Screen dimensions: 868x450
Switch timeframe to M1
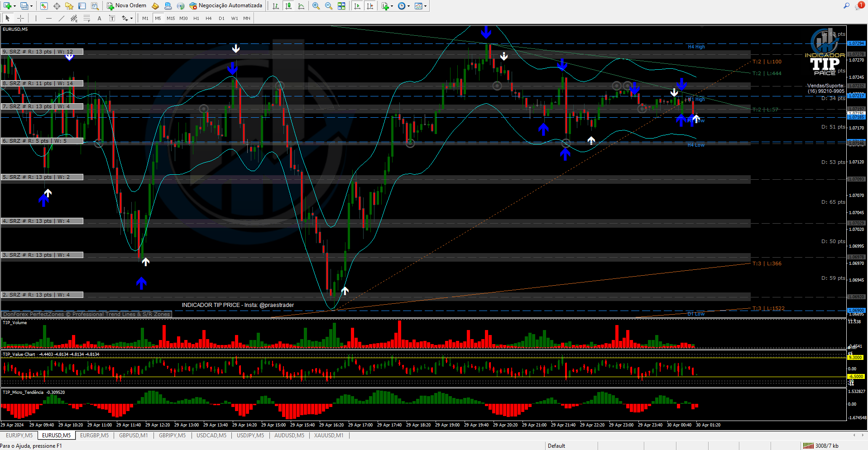pyautogui.click(x=145, y=19)
